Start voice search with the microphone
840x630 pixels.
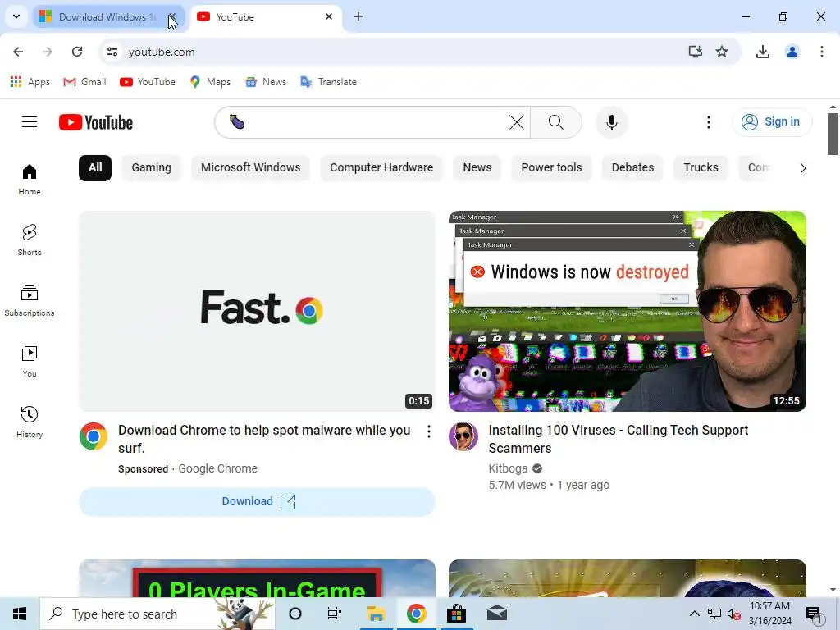click(x=612, y=122)
